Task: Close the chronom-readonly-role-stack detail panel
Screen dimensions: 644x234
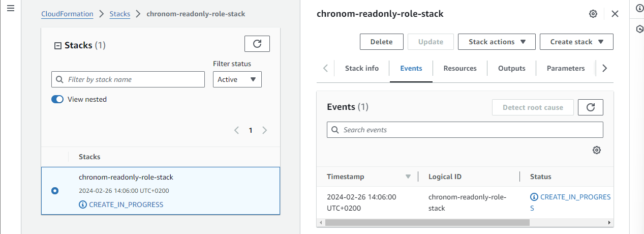Action: [x=615, y=14]
